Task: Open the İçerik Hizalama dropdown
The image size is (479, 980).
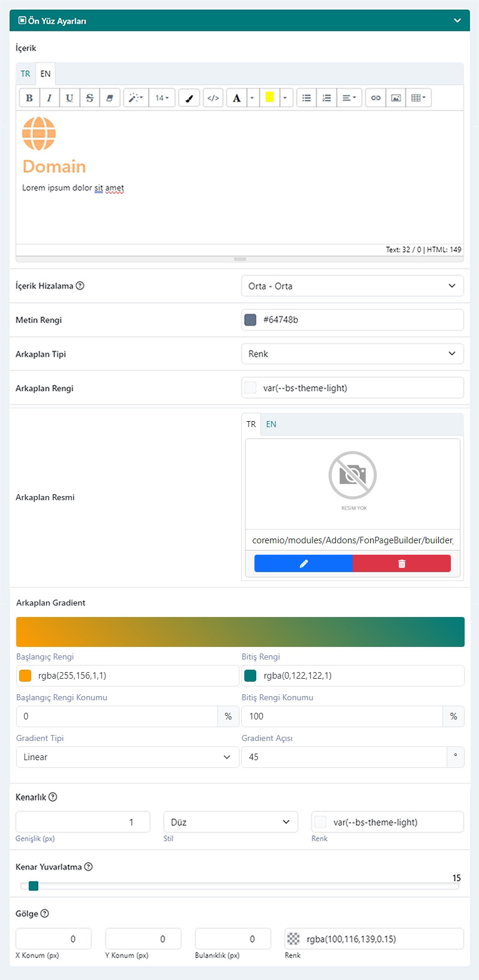Action: click(x=352, y=286)
